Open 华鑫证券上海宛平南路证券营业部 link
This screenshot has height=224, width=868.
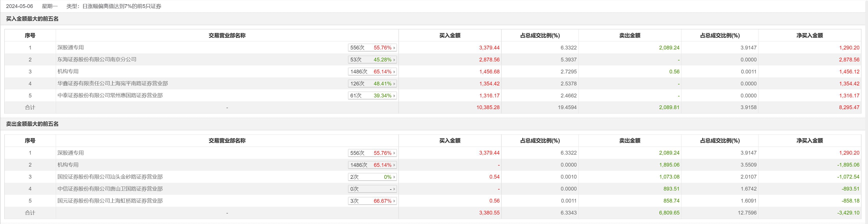tap(113, 83)
